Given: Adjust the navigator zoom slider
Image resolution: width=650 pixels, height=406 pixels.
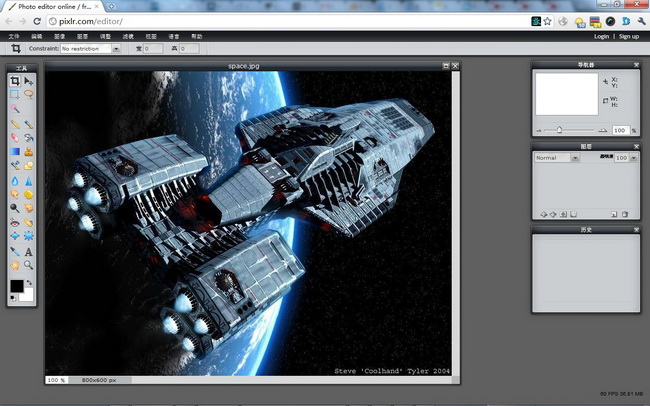Looking at the screenshot, I should (x=559, y=130).
